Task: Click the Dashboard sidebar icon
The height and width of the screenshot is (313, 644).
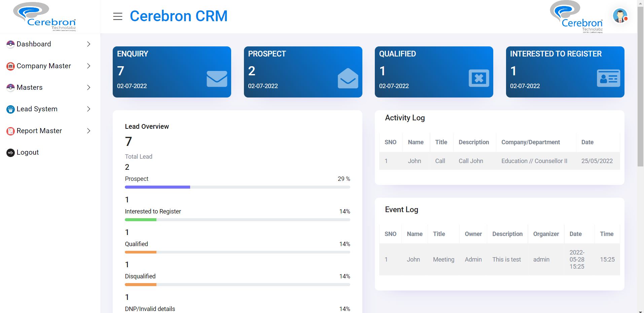Action: pyautogui.click(x=10, y=44)
